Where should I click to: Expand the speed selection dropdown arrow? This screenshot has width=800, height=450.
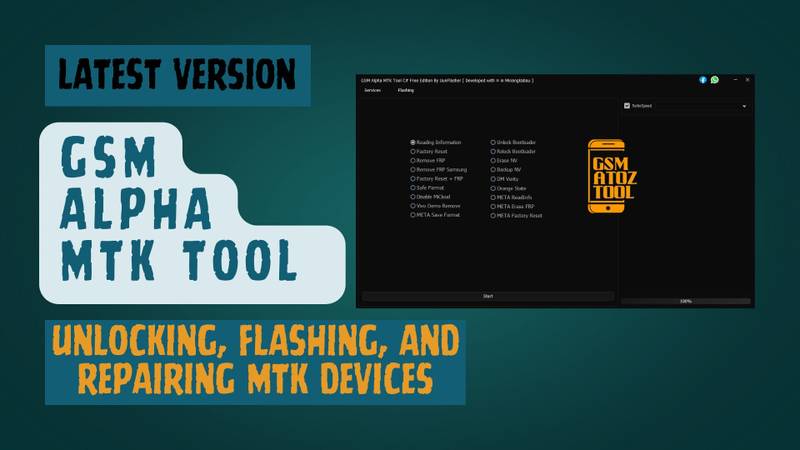pos(744,105)
